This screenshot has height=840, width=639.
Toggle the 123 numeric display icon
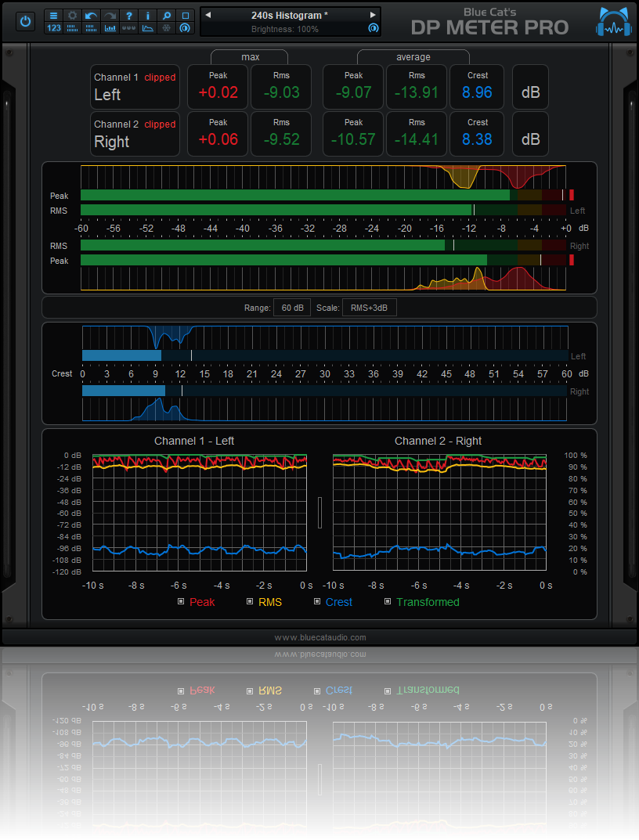54,30
